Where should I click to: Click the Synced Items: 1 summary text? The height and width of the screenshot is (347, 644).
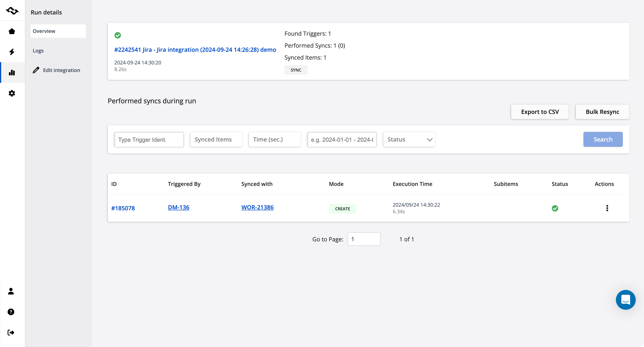(x=305, y=58)
